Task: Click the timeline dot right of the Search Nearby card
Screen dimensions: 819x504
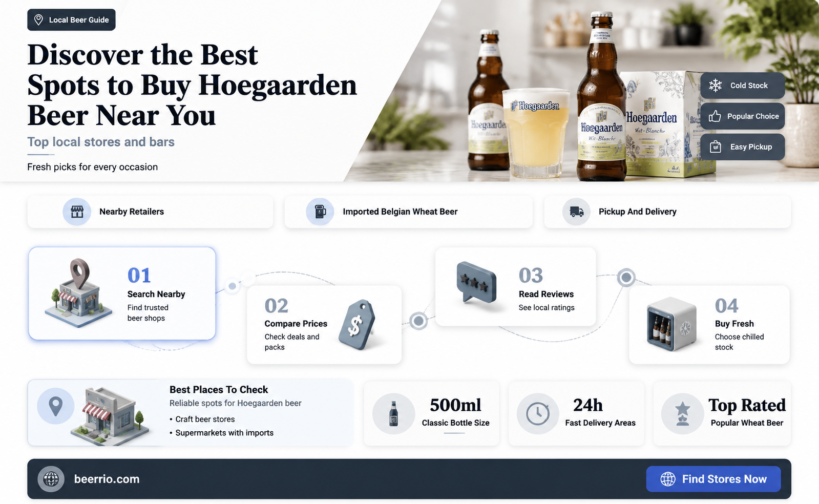Action: pyautogui.click(x=232, y=286)
